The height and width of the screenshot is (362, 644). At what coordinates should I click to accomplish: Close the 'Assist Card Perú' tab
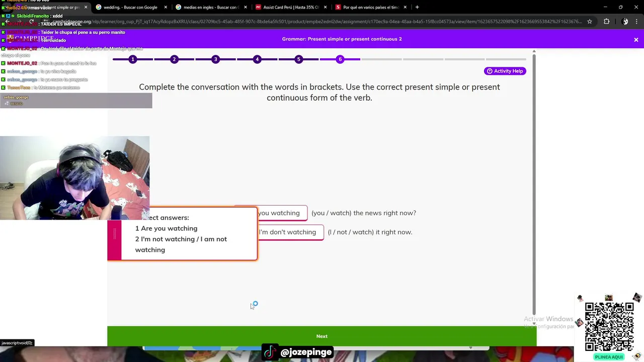(x=326, y=7)
